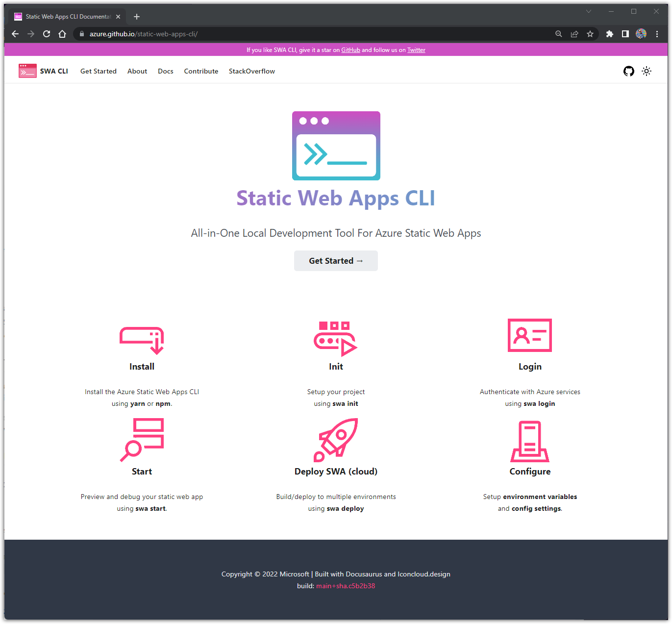Click the large terminal hero logo
The width and height of the screenshot is (672, 624).
pos(336,146)
